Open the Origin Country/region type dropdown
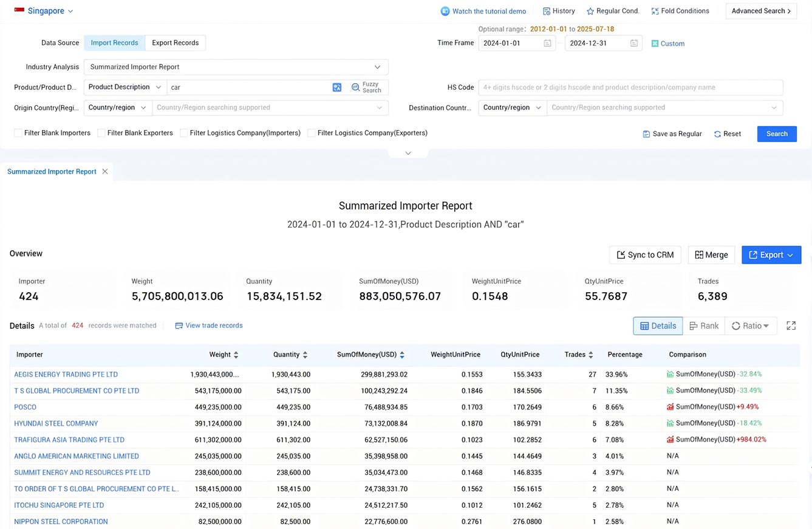Viewport: 812px width, 529px height. (118, 108)
